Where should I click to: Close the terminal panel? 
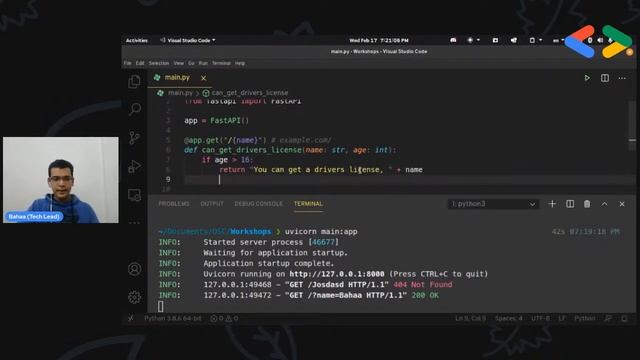tap(622, 204)
